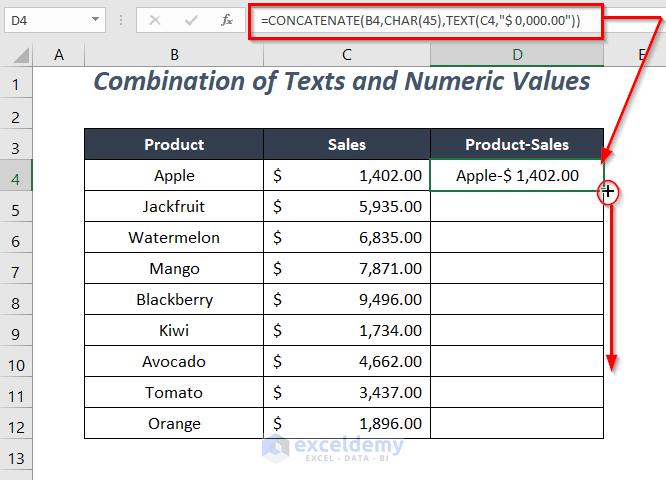Select cell D4 with Apple-$ 1,402.00

[516, 176]
